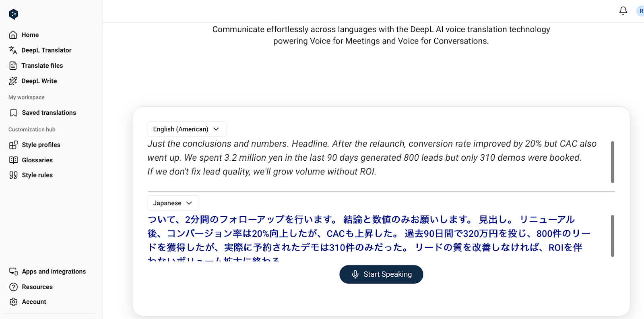
Task: Open the user profile avatar
Action: coord(641,11)
